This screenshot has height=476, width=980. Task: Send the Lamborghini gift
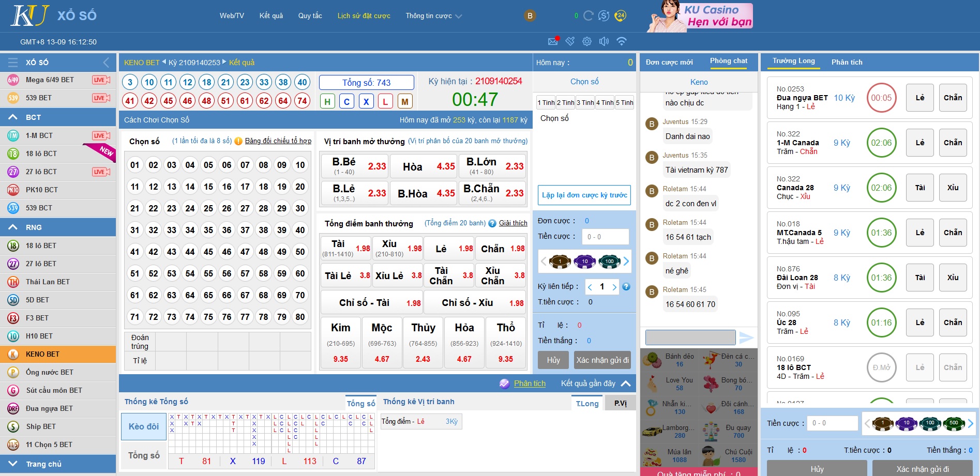tap(670, 432)
